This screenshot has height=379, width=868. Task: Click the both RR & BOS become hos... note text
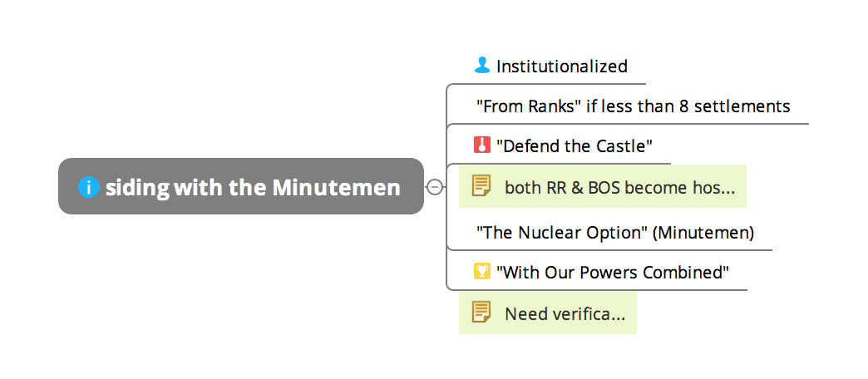coord(619,187)
